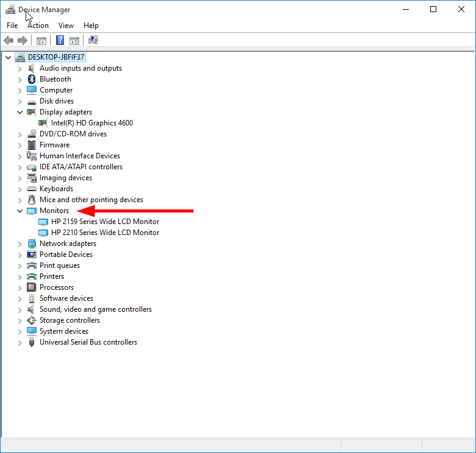Click the Firmware chip icon
This screenshot has height=453, width=476.
tap(32, 145)
